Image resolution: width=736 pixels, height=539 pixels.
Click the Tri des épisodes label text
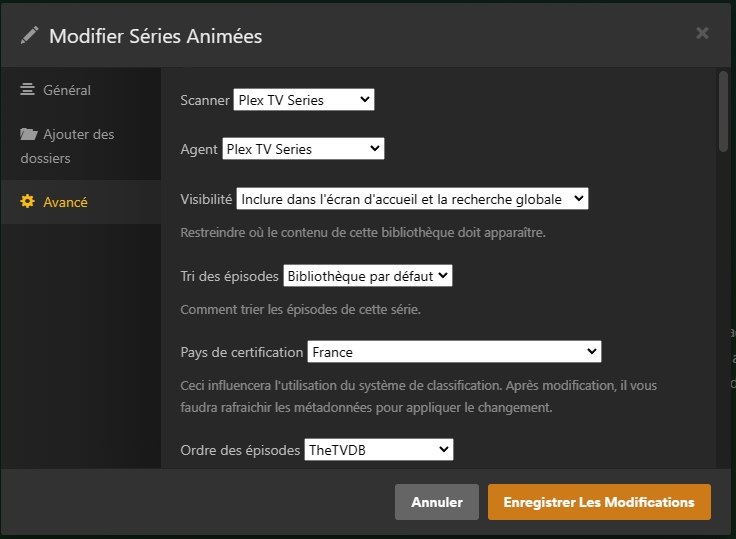coord(229,275)
